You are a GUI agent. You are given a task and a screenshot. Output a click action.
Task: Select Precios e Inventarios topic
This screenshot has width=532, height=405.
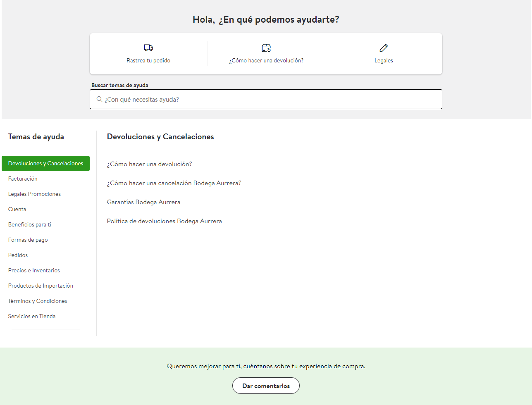pyautogui.click(x=34, y=270)
